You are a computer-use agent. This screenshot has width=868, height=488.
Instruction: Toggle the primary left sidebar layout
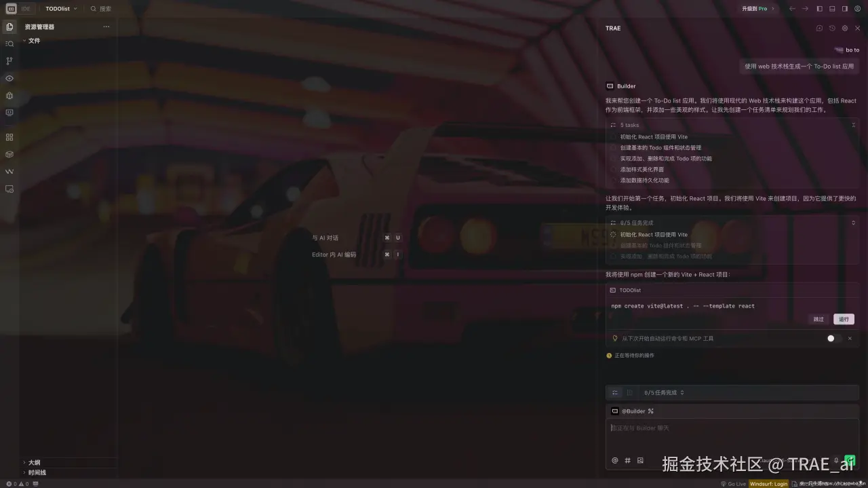coord(819,9)
